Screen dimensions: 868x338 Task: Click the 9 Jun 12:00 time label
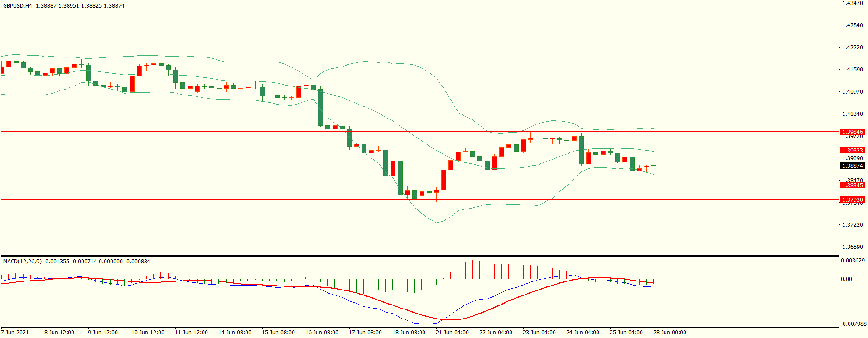[x=103, y=333]
